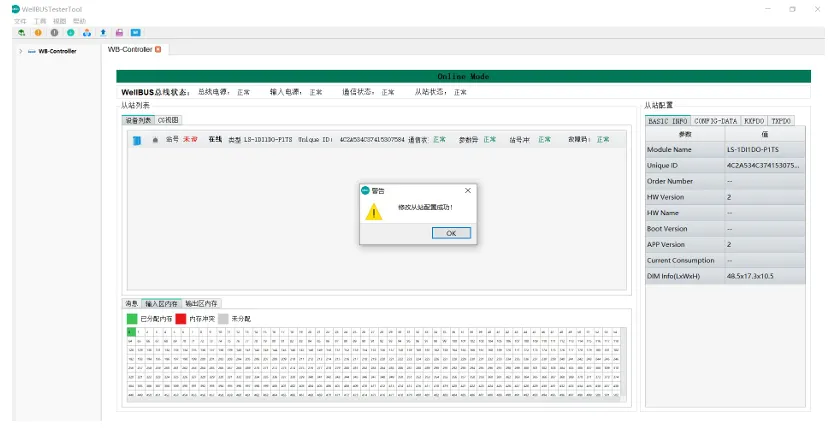Viewport: 833px width, 433px height.
Task: Open the RXPDO tab
Action: (x=754, y=121)
